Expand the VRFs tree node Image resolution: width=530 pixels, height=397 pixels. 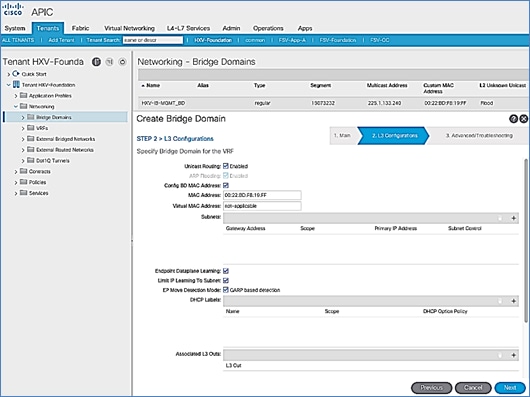pyautogui.click(x=23, y=128)
